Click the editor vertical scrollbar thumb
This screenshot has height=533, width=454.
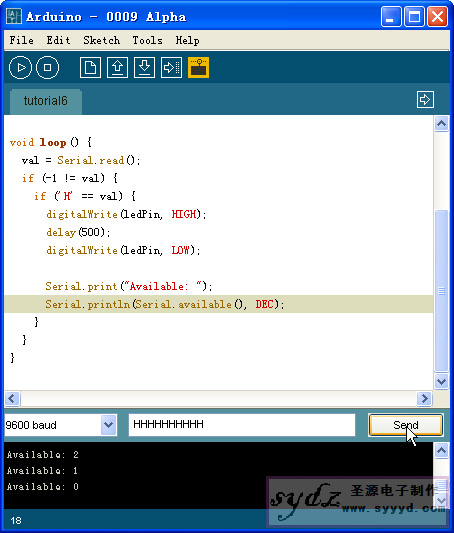(441, 291)
